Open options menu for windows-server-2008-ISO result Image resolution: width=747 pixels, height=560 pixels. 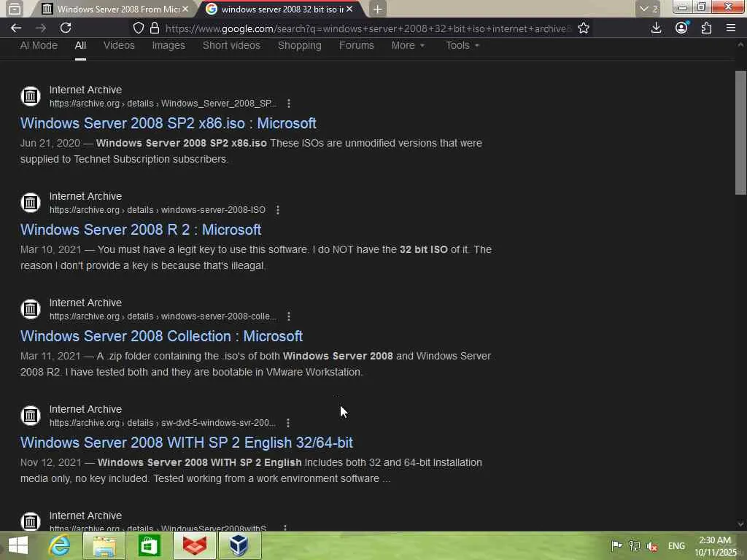coord(278,210)
